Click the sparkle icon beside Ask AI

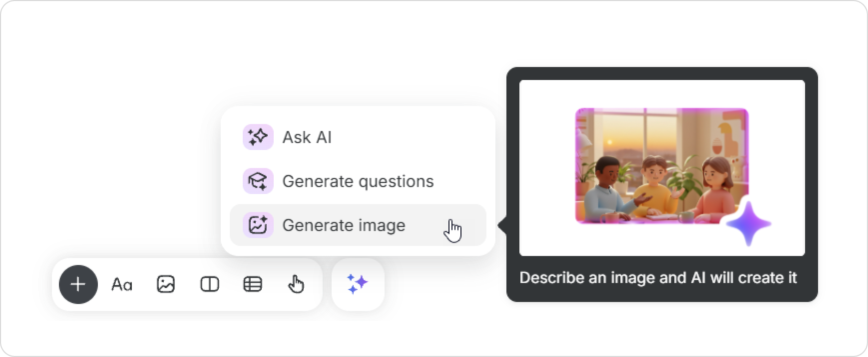258,137
